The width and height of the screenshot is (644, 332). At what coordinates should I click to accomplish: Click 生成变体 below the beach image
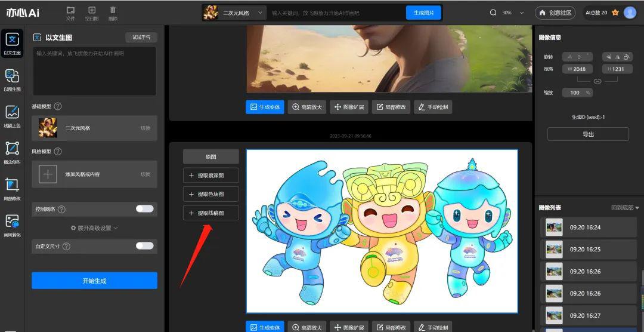pos(265,107)
